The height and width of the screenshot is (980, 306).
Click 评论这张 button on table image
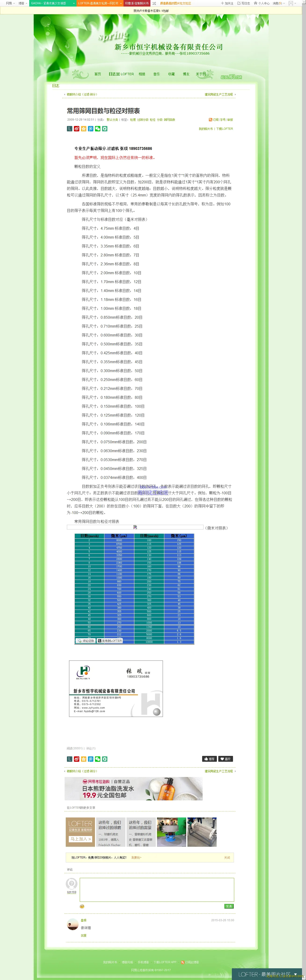pos(86,641)
